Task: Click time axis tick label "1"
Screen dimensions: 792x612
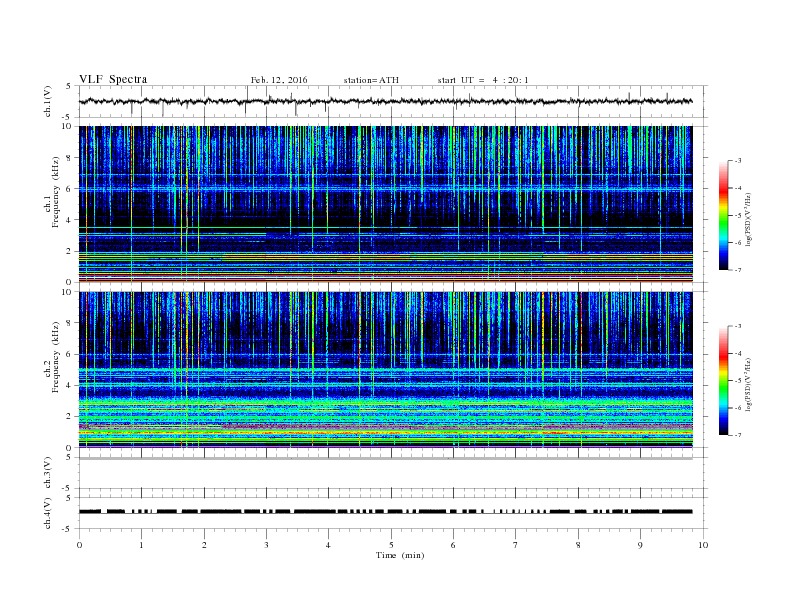Action: tap(141, 545)
